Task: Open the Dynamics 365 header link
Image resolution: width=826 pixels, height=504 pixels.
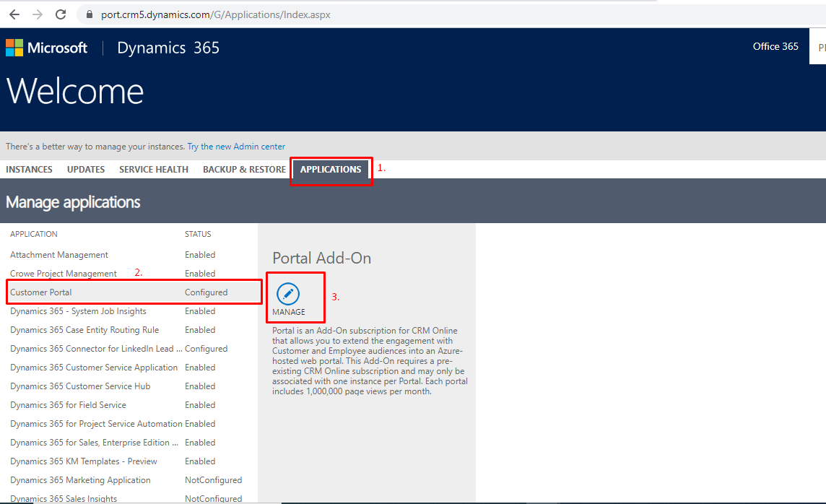Action: (x=168, y=48)
